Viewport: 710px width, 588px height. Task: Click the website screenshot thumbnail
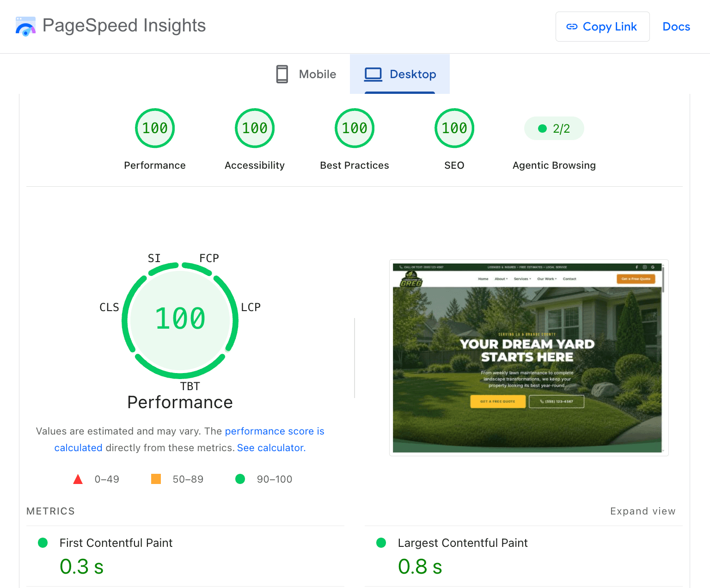click(529, 358)
